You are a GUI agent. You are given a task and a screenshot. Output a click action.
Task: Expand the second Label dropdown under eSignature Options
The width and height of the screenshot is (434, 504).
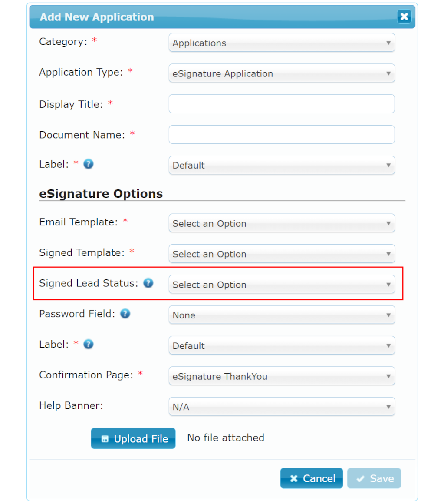[x=282, y=345]
